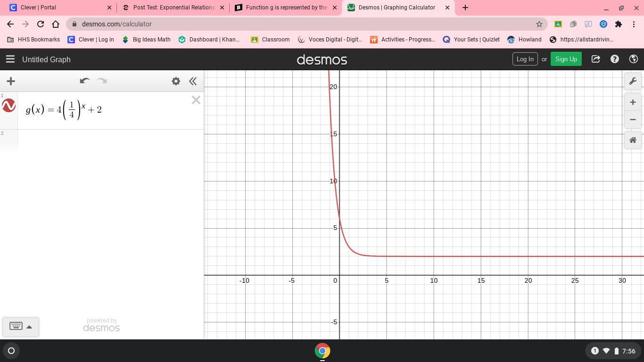This screenshot has height=362, width=644.
Task: Open the Clever Log in bookmark
Action: point(91,40)
